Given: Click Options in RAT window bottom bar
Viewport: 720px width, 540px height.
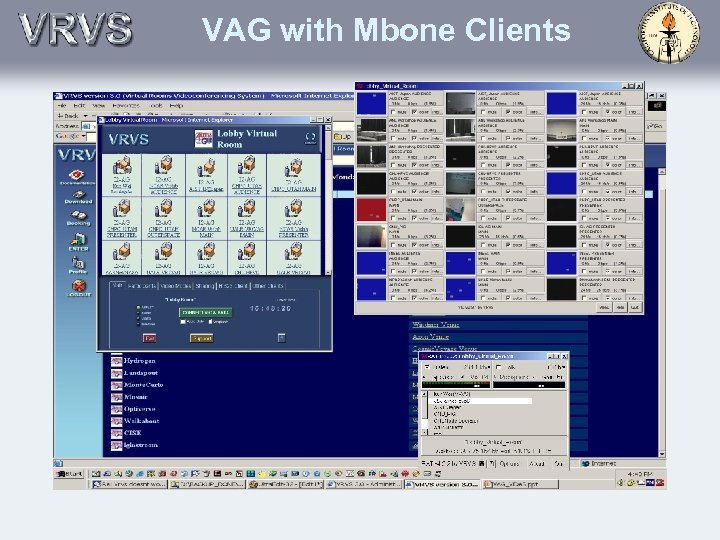Looking at the screenshot, I should pos(509,463).
